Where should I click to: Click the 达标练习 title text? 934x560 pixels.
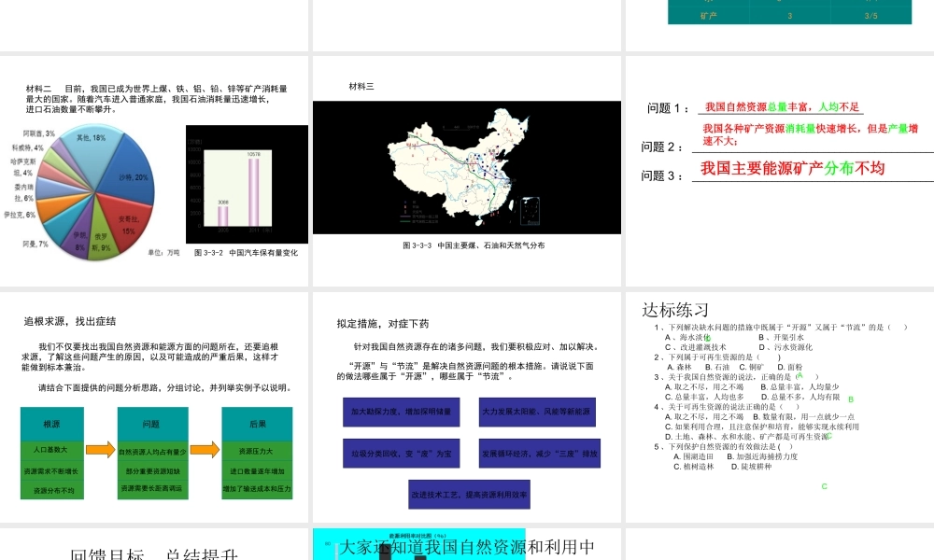pyautogui.click(x=675, y=310)
